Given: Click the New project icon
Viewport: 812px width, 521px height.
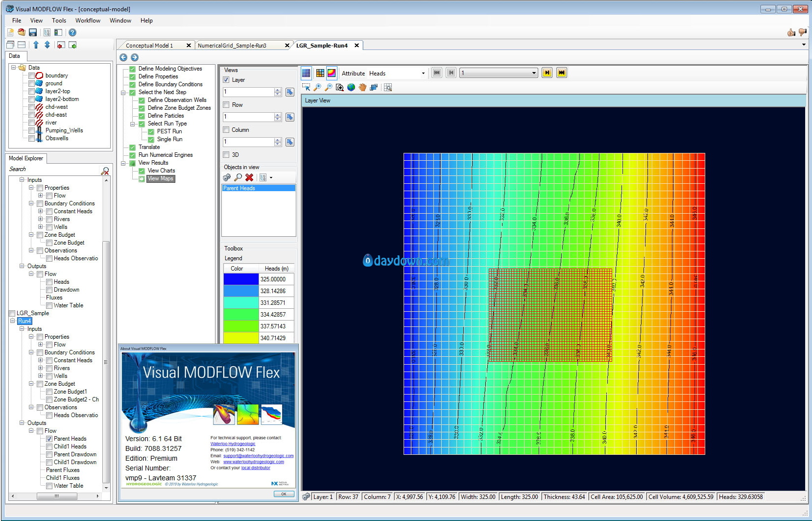Looking at the screenshot, I should pyautogui.click(x=10, y=32).
